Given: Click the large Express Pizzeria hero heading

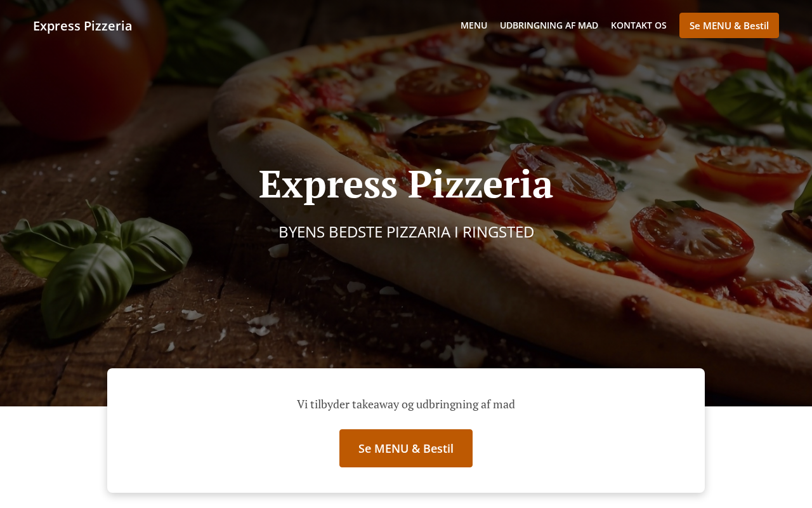Looking at the screenshot, I should click(406, 184).
